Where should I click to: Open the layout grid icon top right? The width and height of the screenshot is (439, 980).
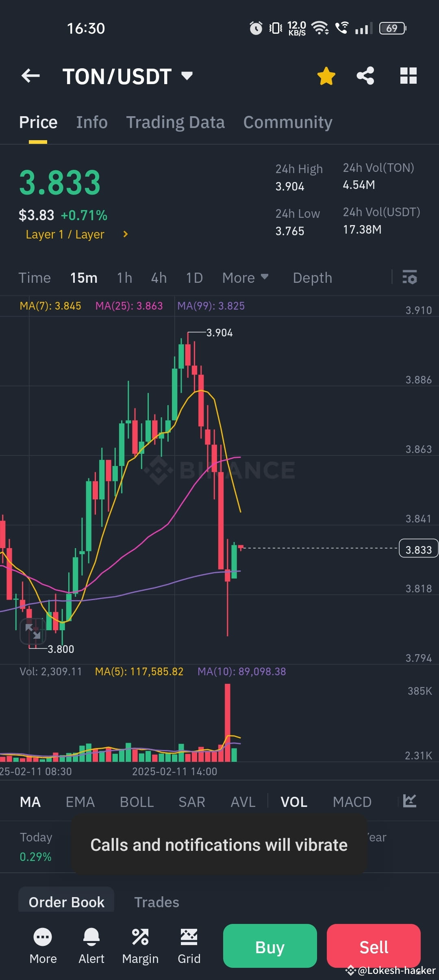pos(409,76)
